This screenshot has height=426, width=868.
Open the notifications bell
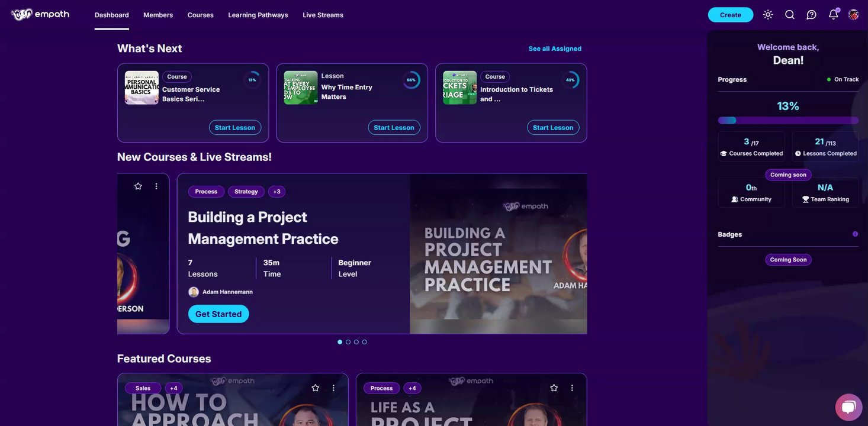(x=834, y=14)
